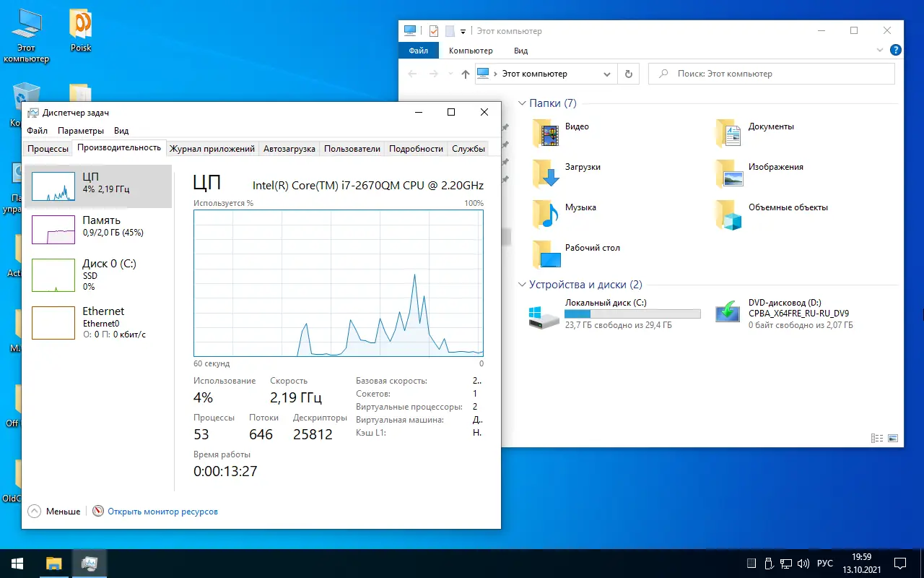Select the Музыка folder icon

(546, 214)
